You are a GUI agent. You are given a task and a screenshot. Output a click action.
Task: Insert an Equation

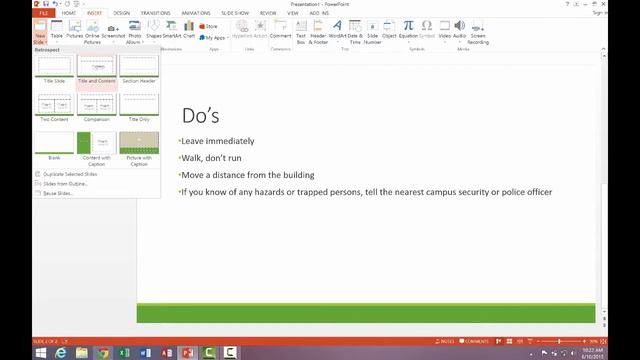pyautogui.click(x=408, y=30)
